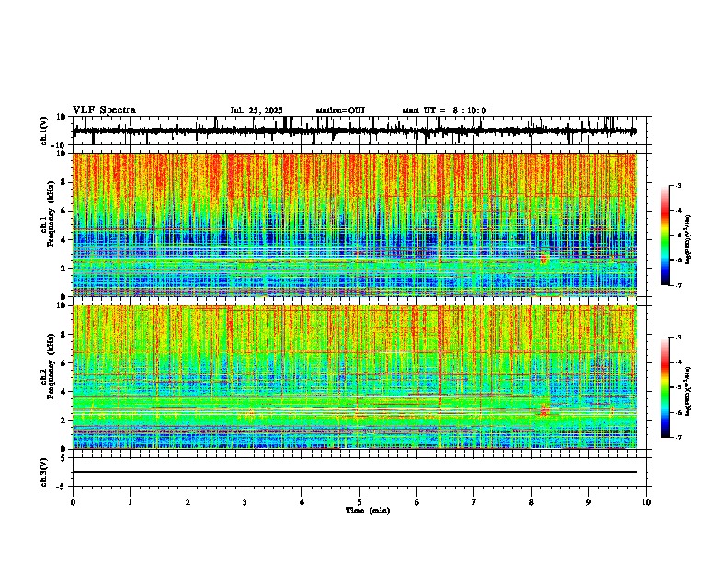Open the ch.1 spectrogram panel
The height and width of the screenshot is (563, 728).
click(355, 224)
